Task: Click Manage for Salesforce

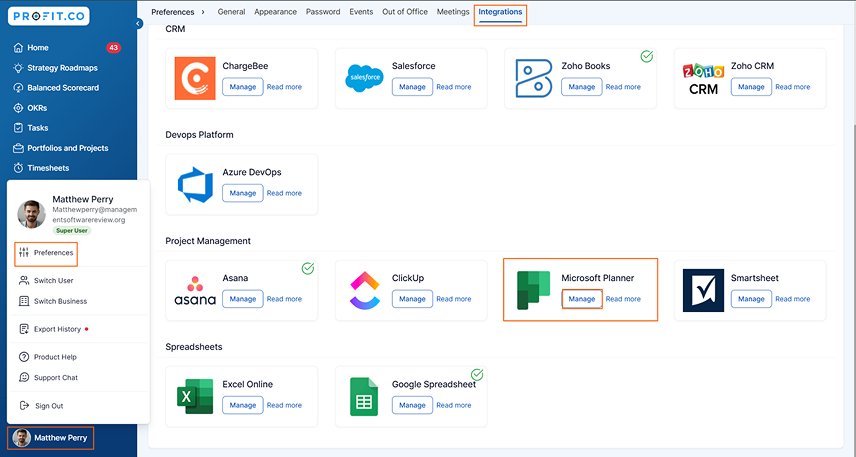Action: tap(412, 87)
